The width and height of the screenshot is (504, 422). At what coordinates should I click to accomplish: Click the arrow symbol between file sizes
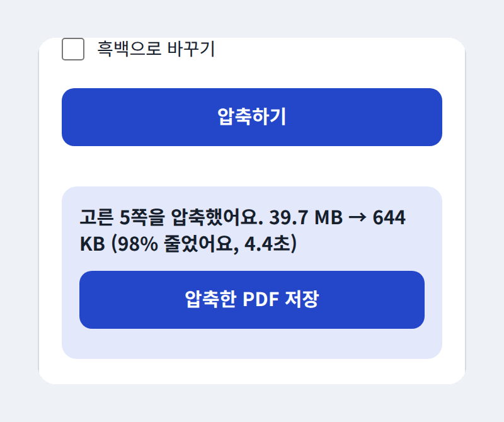(x=357, y=217)
